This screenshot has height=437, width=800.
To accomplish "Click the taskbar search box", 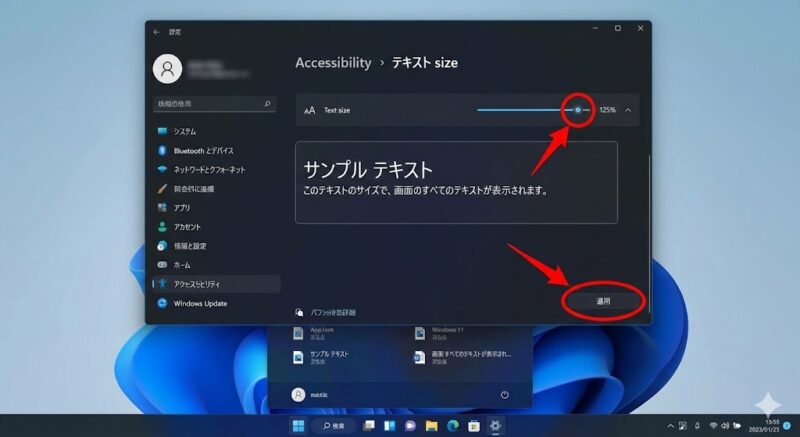I will click(334, 426).
